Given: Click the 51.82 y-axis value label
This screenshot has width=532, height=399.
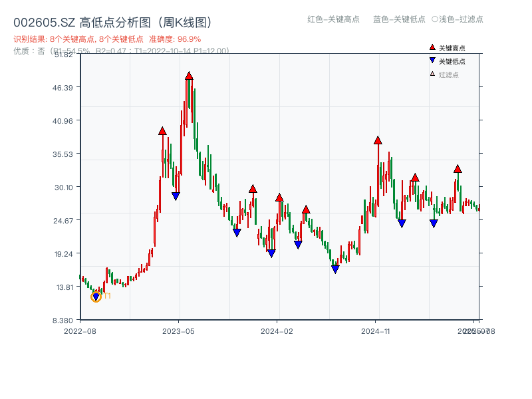Looking at the screenshot, I should 63,56.
